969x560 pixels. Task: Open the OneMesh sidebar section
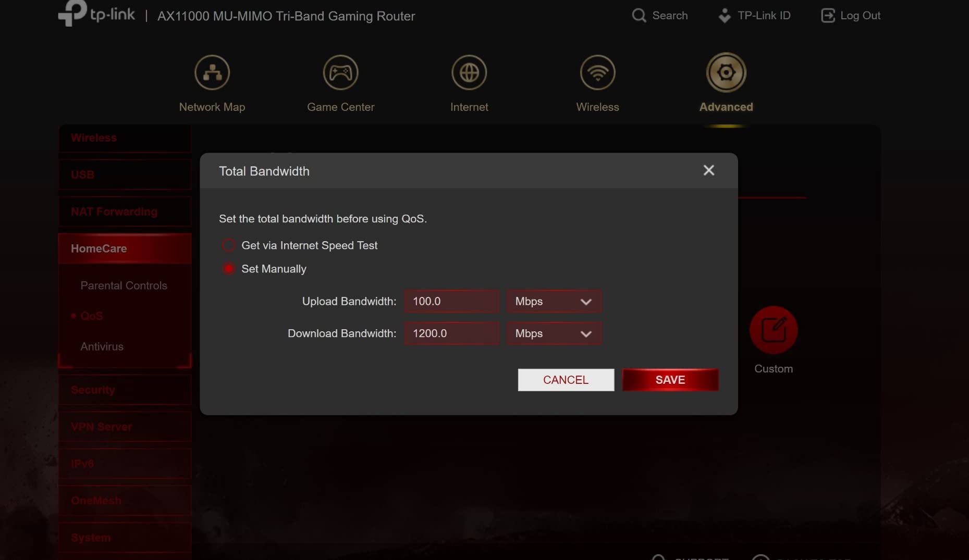coord(125,501)
